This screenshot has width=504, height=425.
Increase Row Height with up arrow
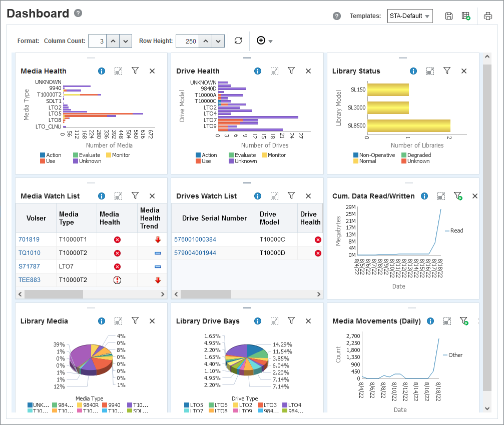pos(206,41)
